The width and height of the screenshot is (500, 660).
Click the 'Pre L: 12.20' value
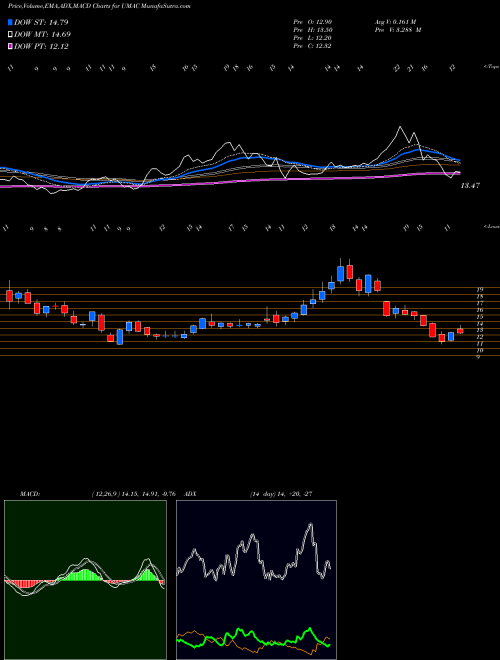coord(313,38)
